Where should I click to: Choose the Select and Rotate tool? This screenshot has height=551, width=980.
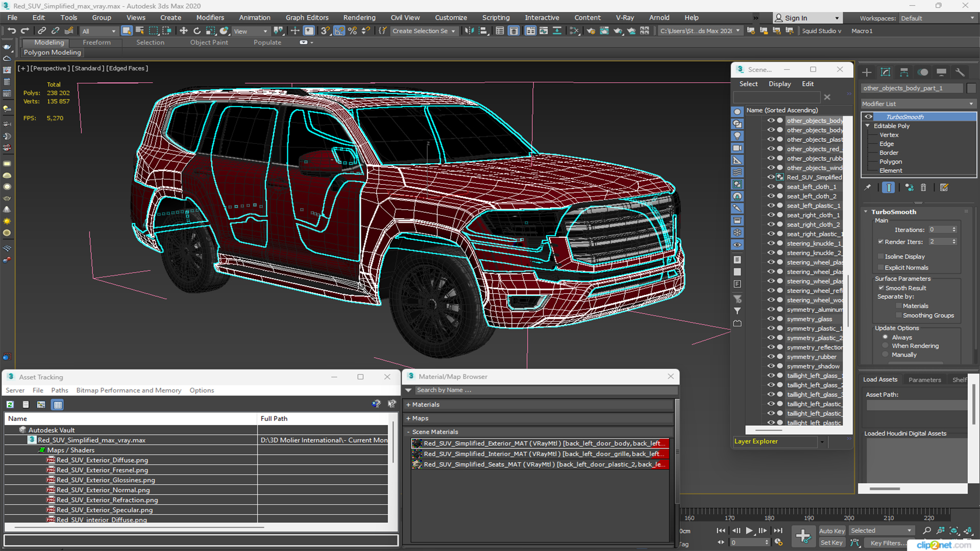pyautogui.click(x=197, y=31)
